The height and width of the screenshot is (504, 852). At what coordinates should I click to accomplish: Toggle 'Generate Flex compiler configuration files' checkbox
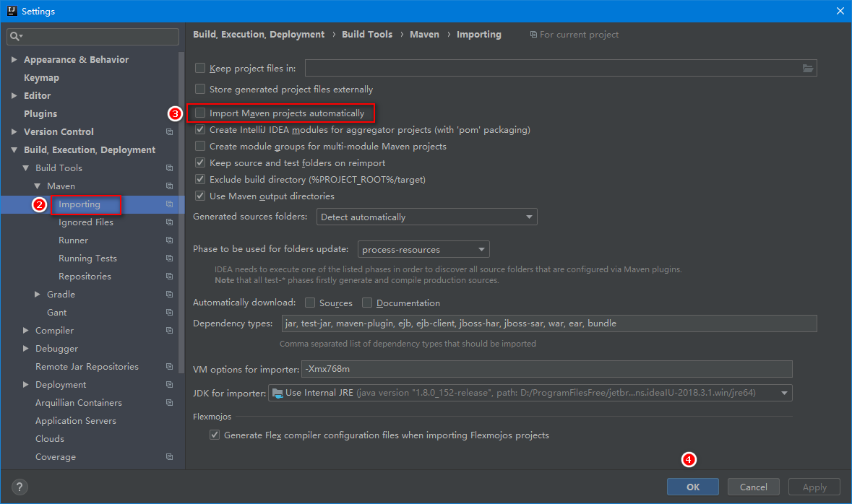[x=215, y=435]
